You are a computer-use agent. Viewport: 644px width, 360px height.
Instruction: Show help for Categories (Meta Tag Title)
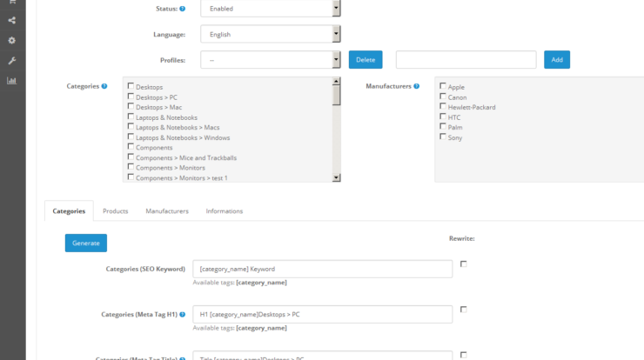coord(183,358)
